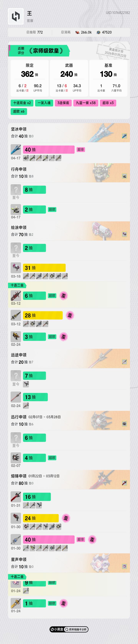Click the small banner icon in 星声申领 header
This screenshot has width=138, height=644.
pos(124,566)
